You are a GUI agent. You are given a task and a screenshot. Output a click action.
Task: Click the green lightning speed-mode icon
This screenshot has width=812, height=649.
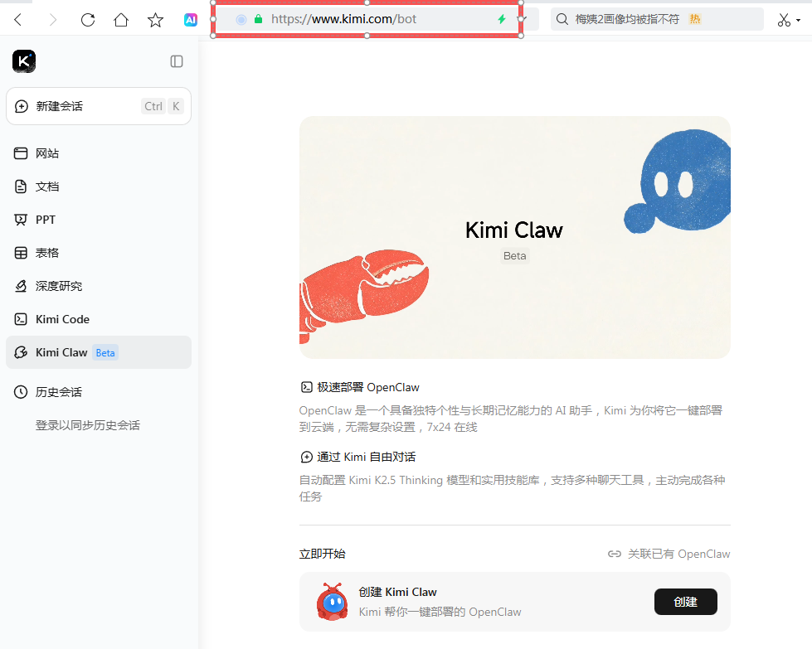(501, 19)
